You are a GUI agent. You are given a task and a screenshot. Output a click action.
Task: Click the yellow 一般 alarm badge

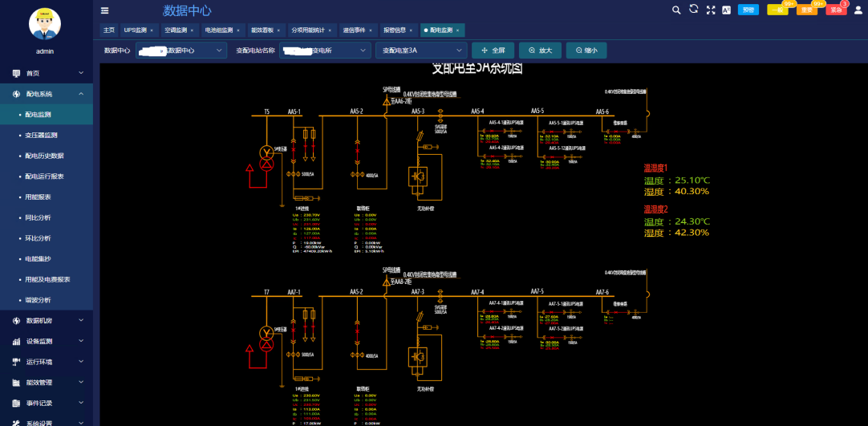(x=777, y=10)
